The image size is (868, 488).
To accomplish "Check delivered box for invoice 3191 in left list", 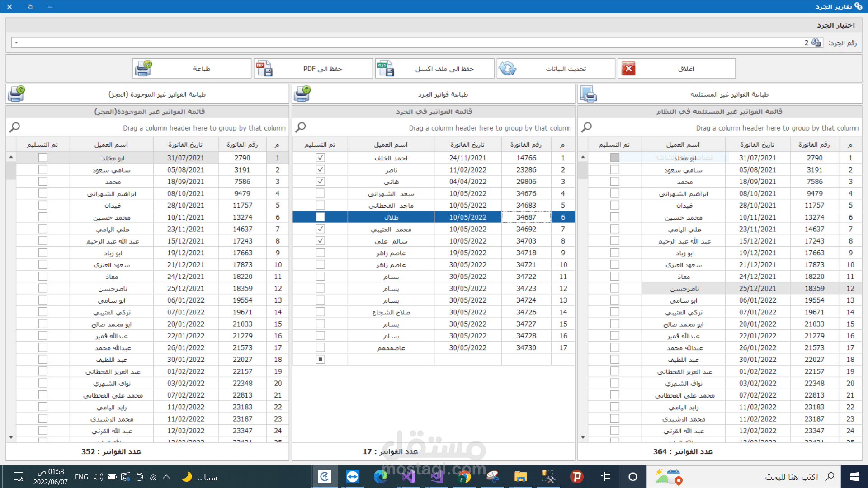I will click(43, 169).
